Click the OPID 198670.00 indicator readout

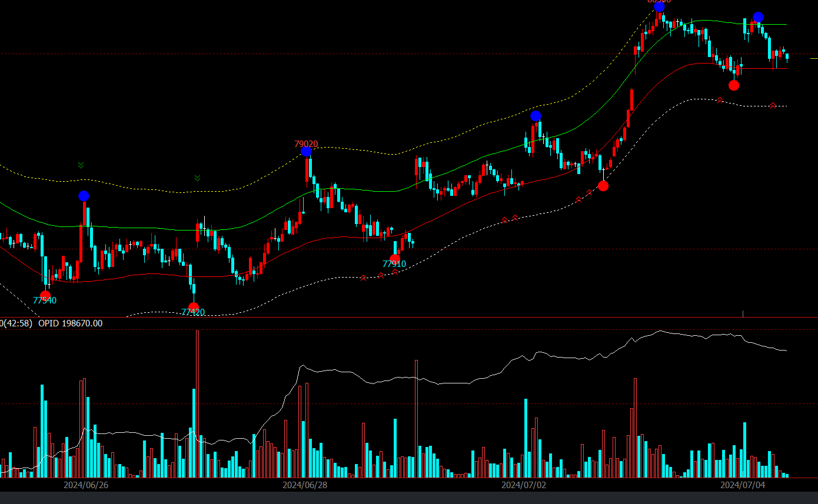coord(71,323)
